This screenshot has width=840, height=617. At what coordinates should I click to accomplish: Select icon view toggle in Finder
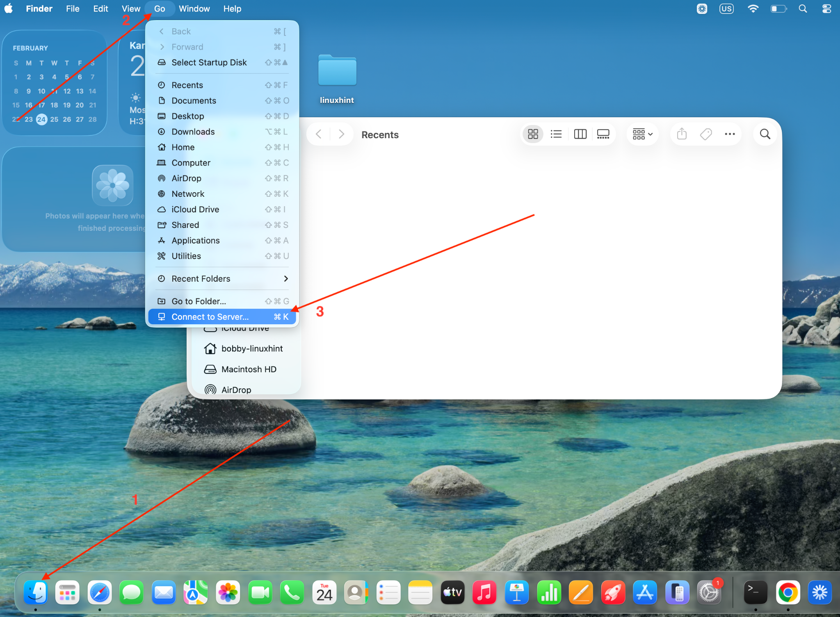tap(533, 134)
